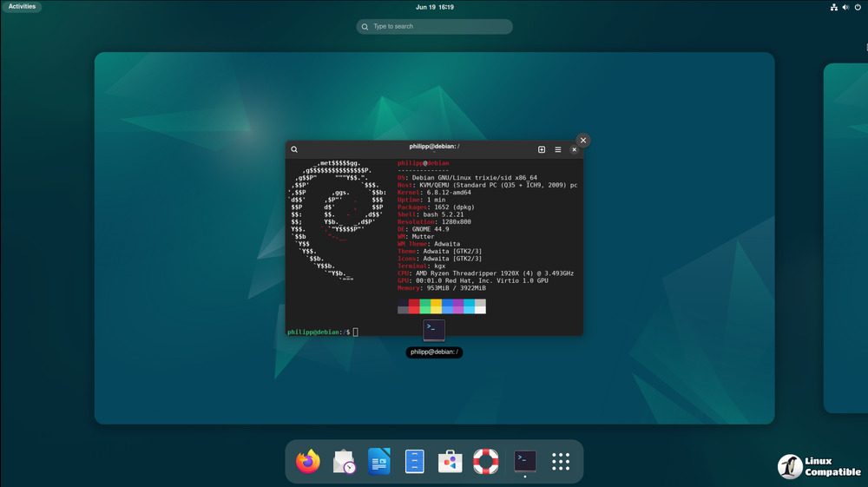Open LibreOffice Writer from the dock
The width and height of the screenshot is (868, 487).
379,462
